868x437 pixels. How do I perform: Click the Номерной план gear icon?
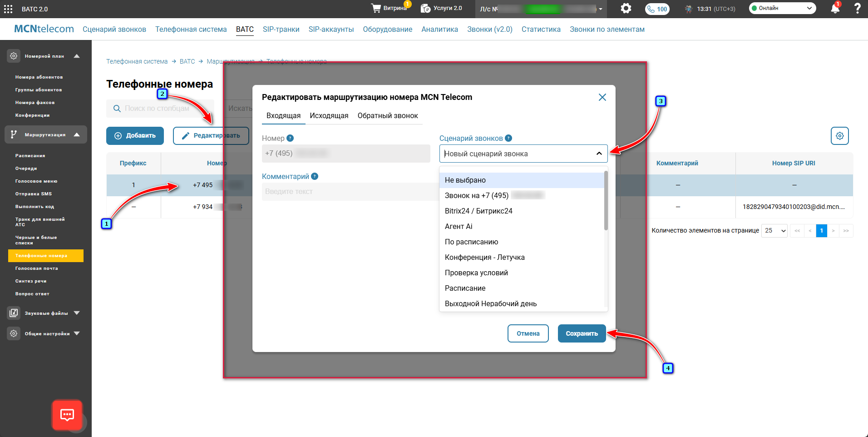[14, 56]
